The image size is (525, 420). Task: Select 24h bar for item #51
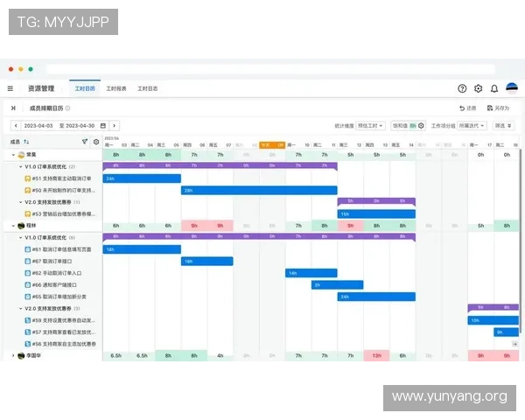click(x=142, y=178)
